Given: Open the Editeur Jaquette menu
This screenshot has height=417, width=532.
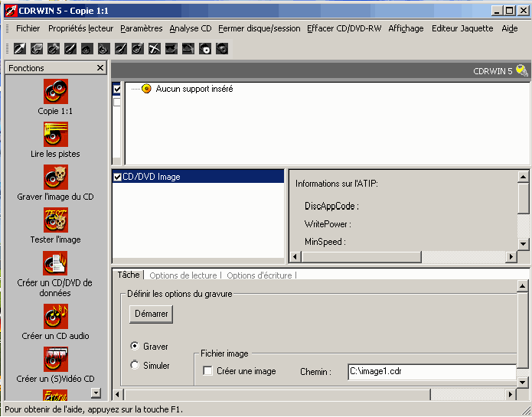Looking at the screenshot, I should pyautogui.click(x=462, y=28).
